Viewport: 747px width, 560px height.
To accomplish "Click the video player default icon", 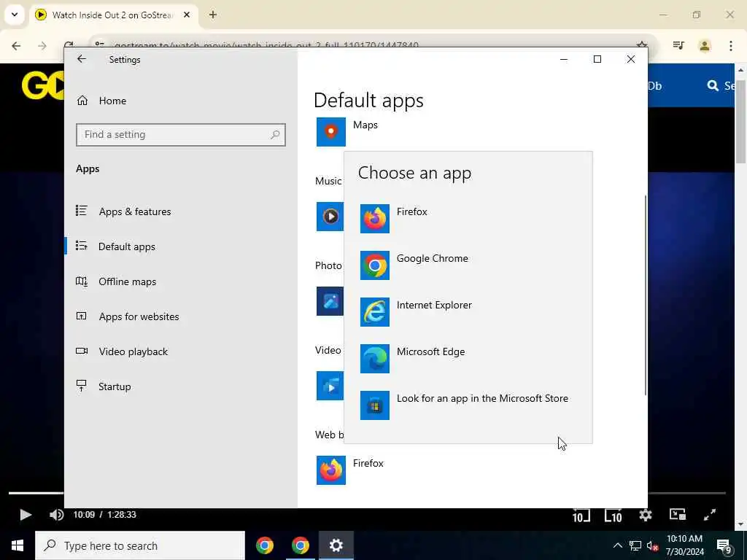I will [x=330, y=386].
